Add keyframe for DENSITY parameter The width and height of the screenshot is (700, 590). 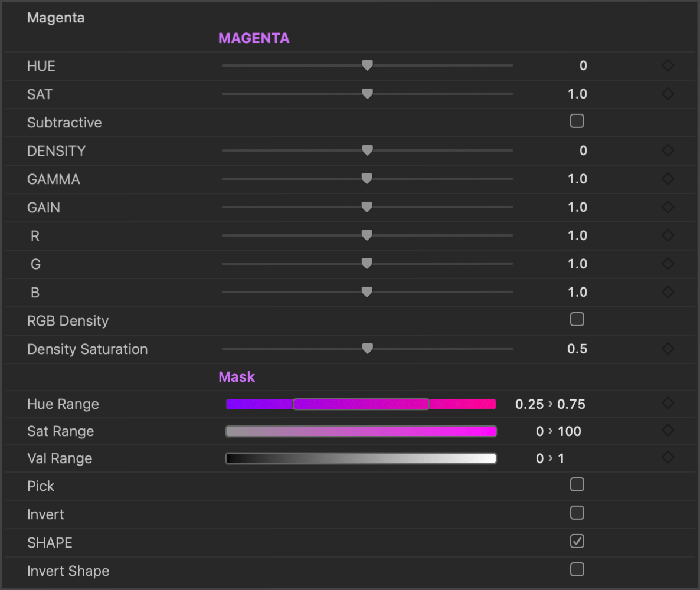click(668, 150)
